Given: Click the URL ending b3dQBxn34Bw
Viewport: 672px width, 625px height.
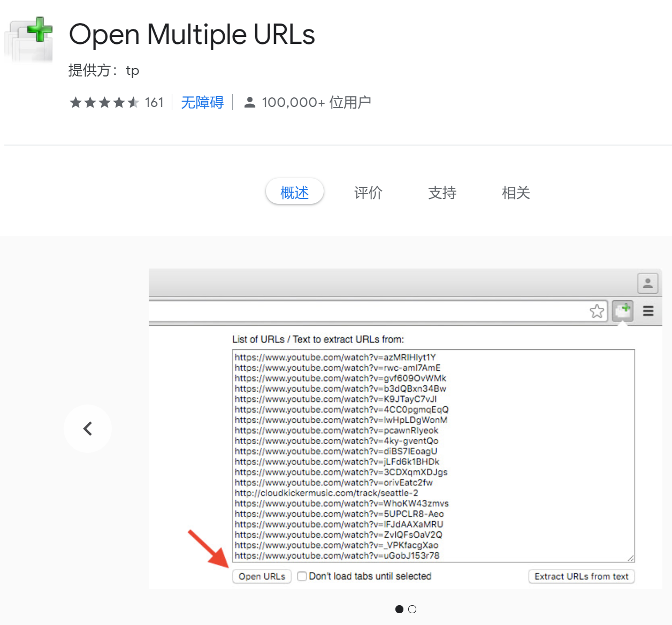Looking at the screenshot, I should (340, 388).
